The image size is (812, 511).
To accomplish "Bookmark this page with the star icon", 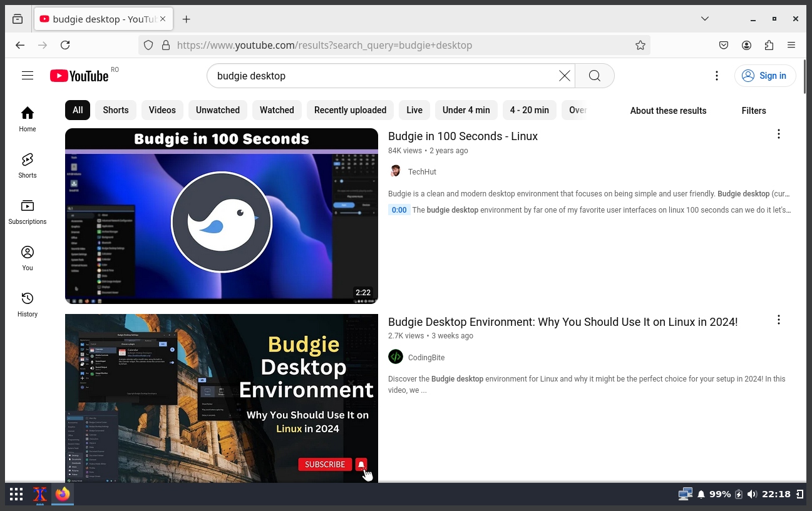I will pos(640,45).
